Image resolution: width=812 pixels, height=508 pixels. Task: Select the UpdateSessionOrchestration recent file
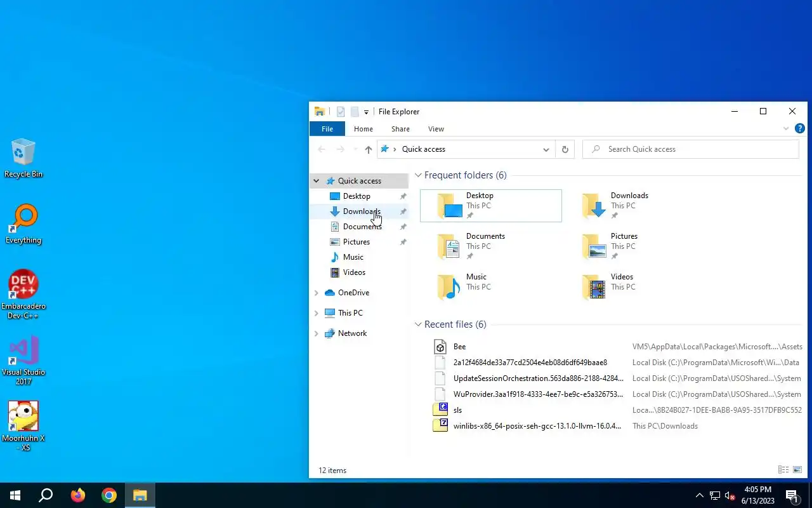click(x=617, y=378)
